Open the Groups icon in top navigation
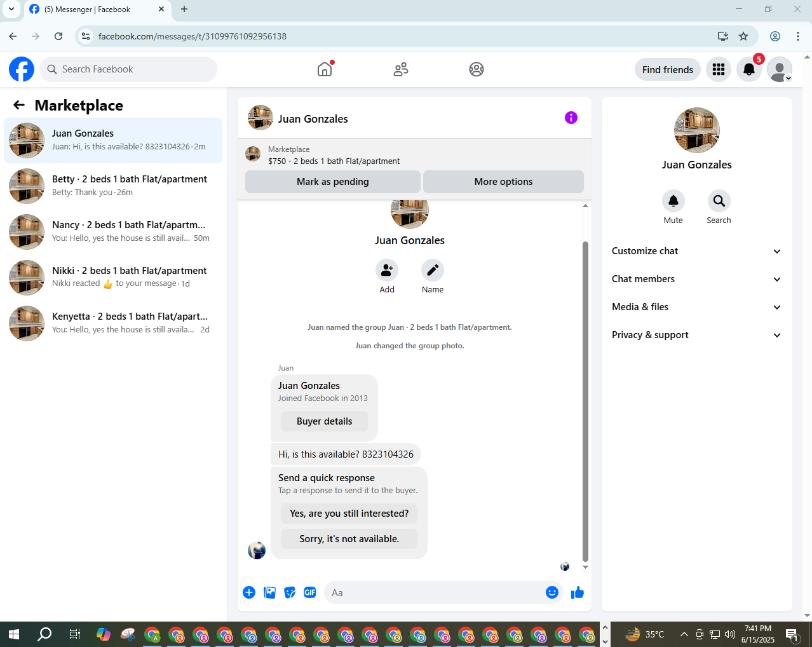The width and height of the screenshot is (812, 647). point(477,69)
